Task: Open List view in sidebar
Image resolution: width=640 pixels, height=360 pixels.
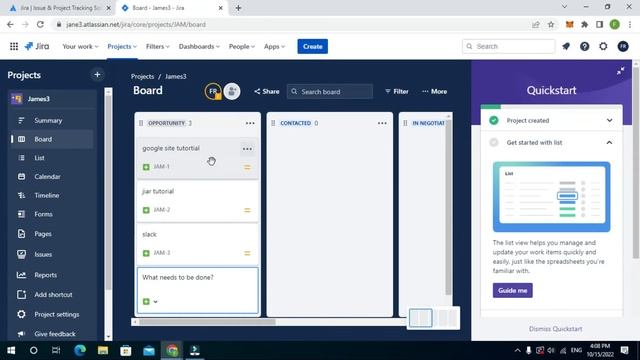Action: coord(51,158)
